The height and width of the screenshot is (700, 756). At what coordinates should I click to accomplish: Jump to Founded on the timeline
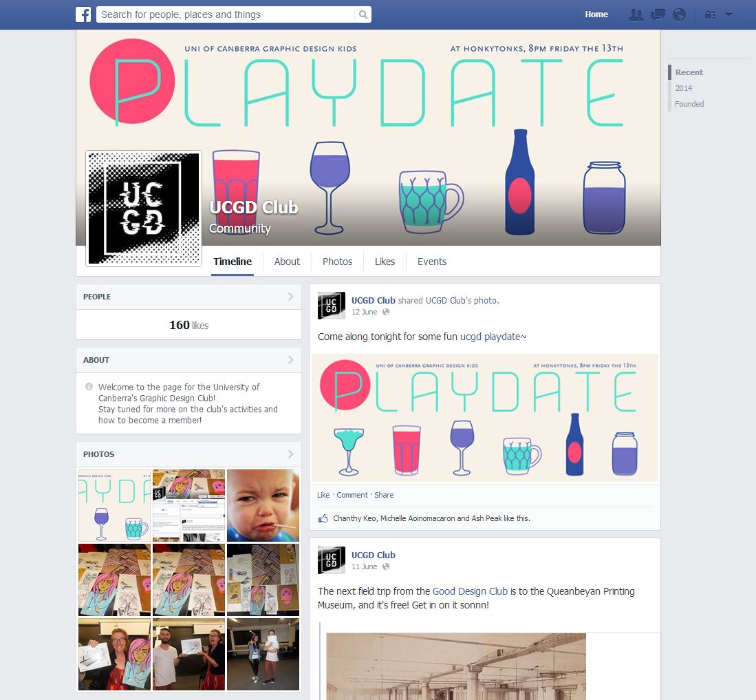(x=689, y=104)
